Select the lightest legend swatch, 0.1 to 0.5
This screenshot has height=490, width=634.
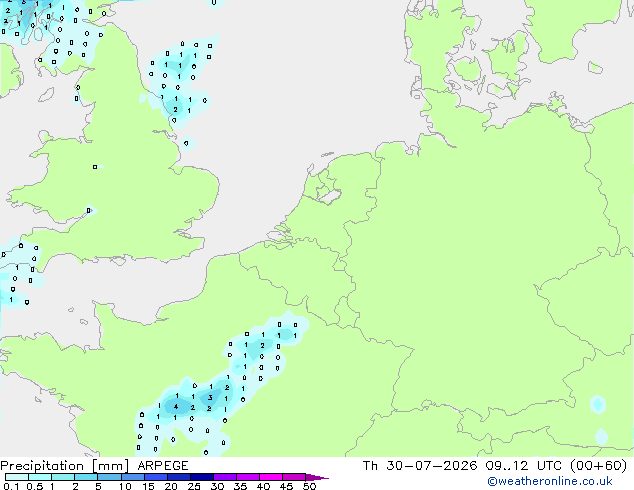click(17, 477)
